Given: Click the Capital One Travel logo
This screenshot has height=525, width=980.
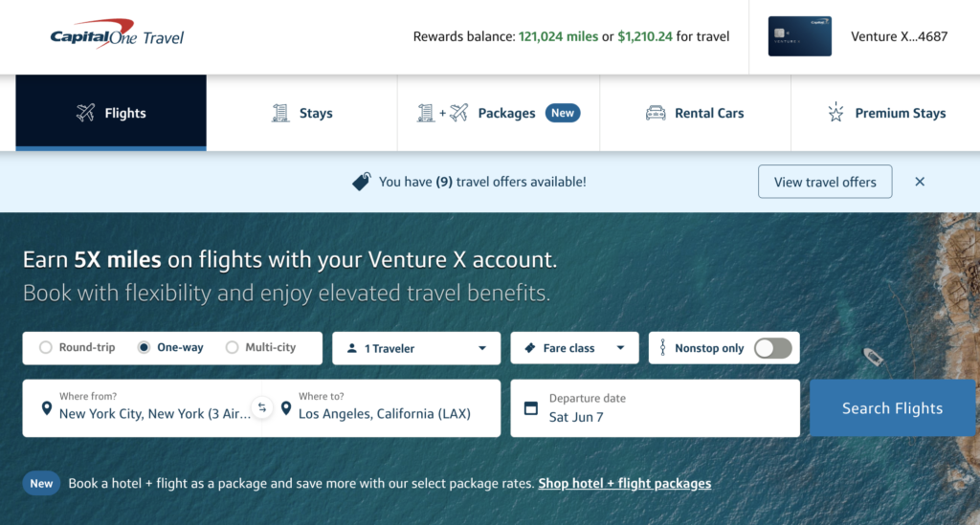Looking at the screenshot, I should point(117,35).
